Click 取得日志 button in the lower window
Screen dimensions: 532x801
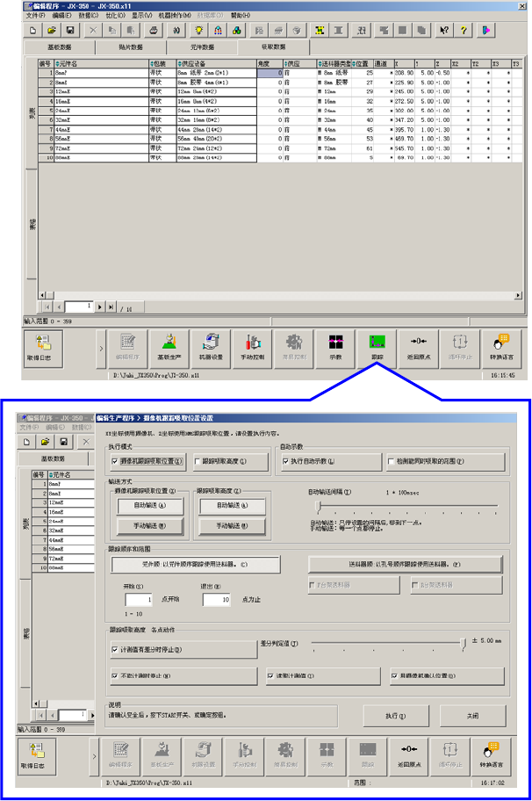[x=36, y=756]
